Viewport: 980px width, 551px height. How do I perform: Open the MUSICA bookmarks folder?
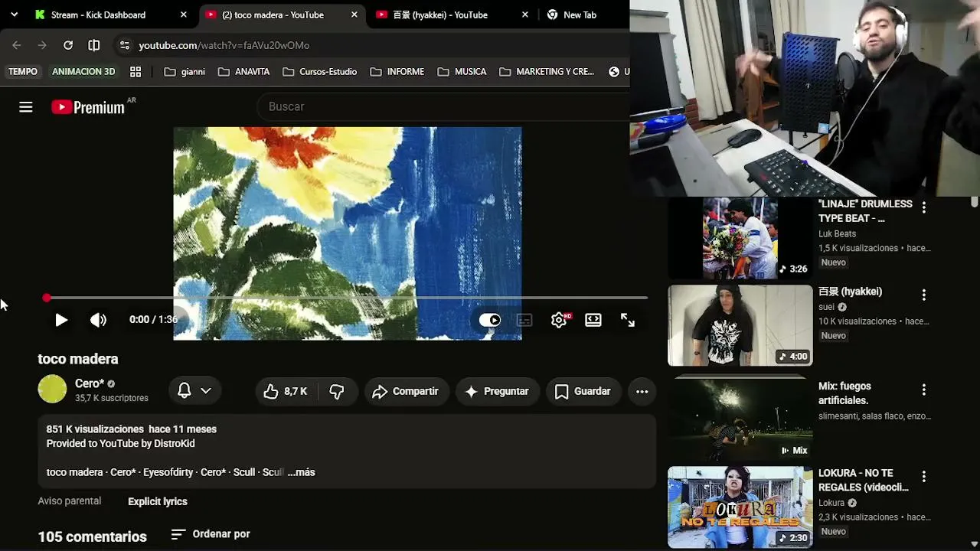462,72
